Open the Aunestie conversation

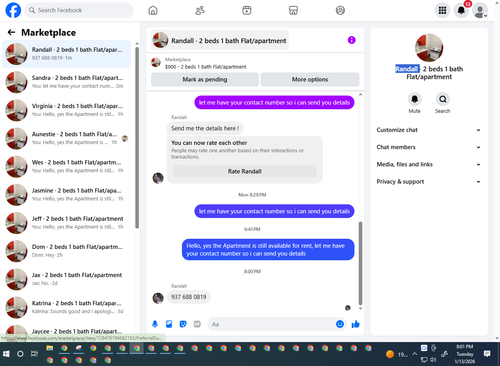coord(67,138)
